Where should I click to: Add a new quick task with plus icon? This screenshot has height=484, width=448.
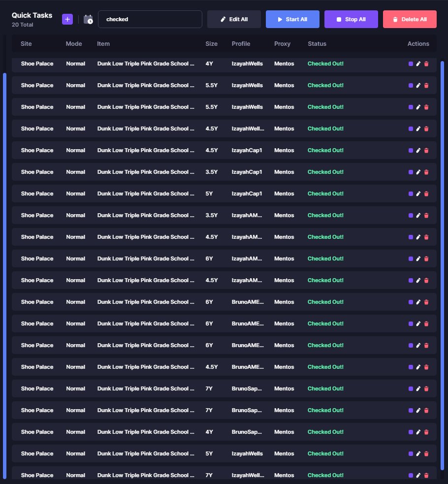(67, 19)
